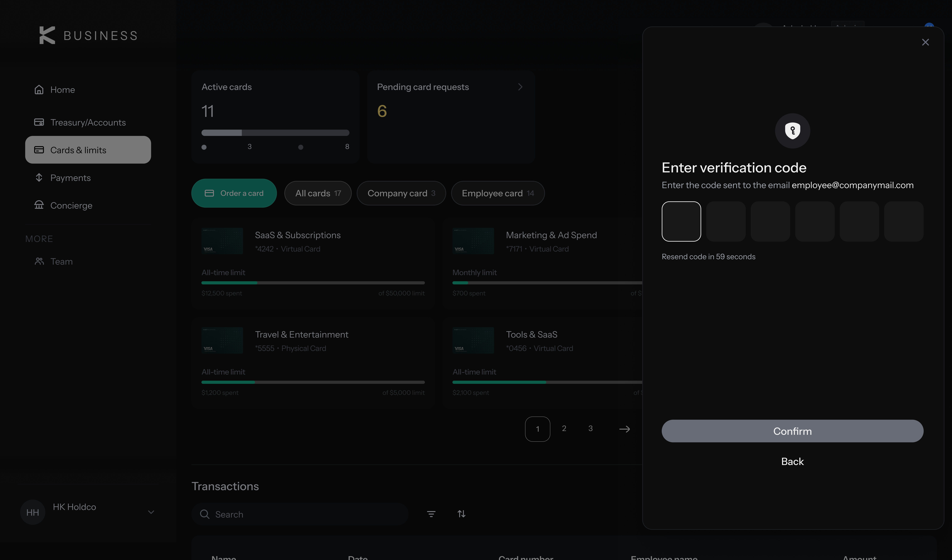
Task: Click Marketing & Ad Spend monthly limit bar
Action: tap(547, 283)
